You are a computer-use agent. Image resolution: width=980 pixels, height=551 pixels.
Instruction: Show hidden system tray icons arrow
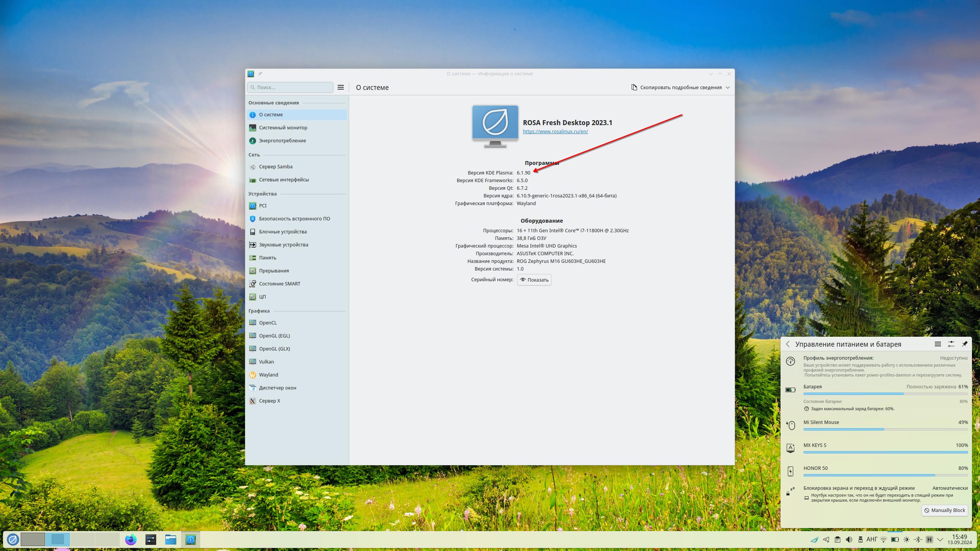[940, 540]
